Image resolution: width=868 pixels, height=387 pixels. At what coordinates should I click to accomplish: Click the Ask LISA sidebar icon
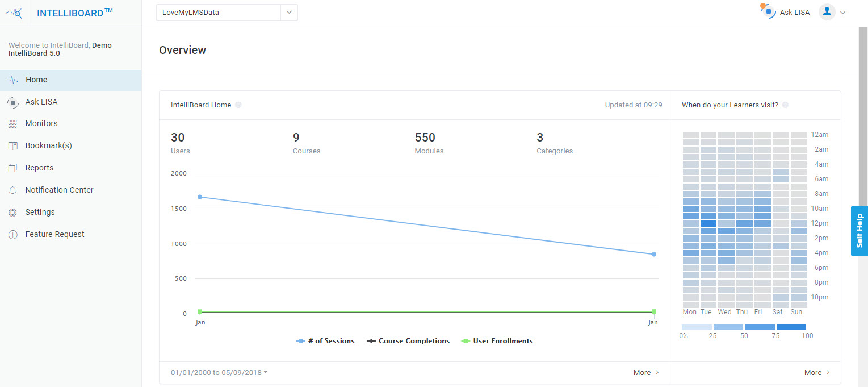point(13,102)
